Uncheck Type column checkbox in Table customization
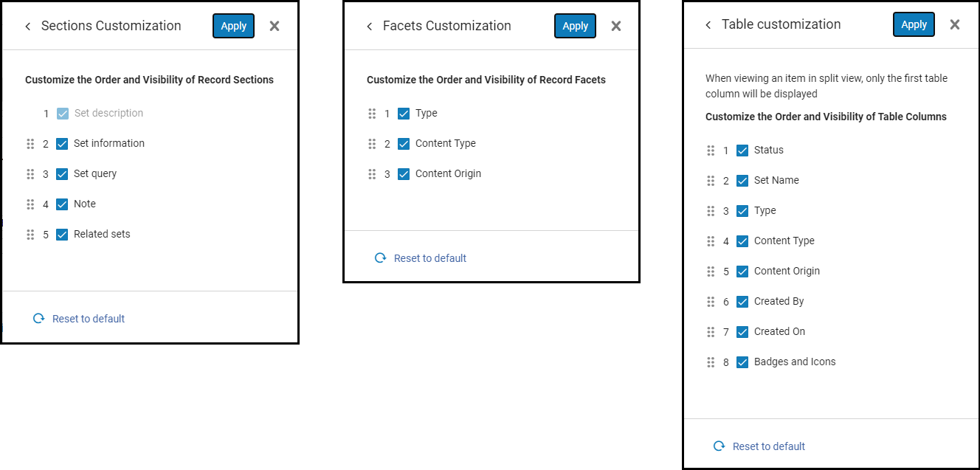The width and height of the screenshot is (980, 470). coord(742,211)
